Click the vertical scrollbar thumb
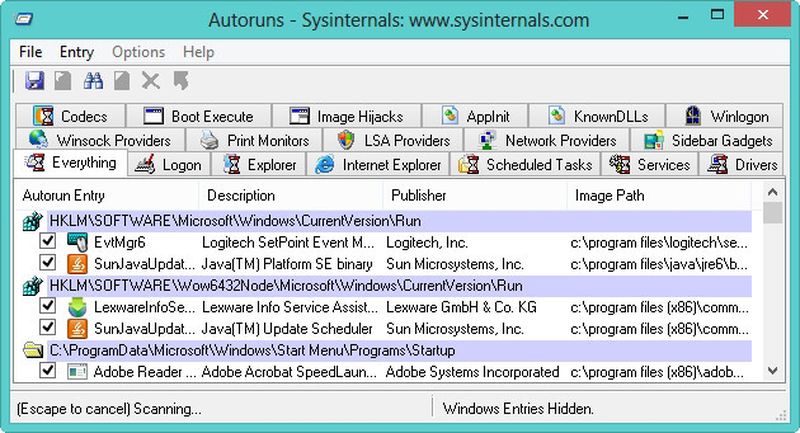The image size is (800, 433). pos(772,213)
